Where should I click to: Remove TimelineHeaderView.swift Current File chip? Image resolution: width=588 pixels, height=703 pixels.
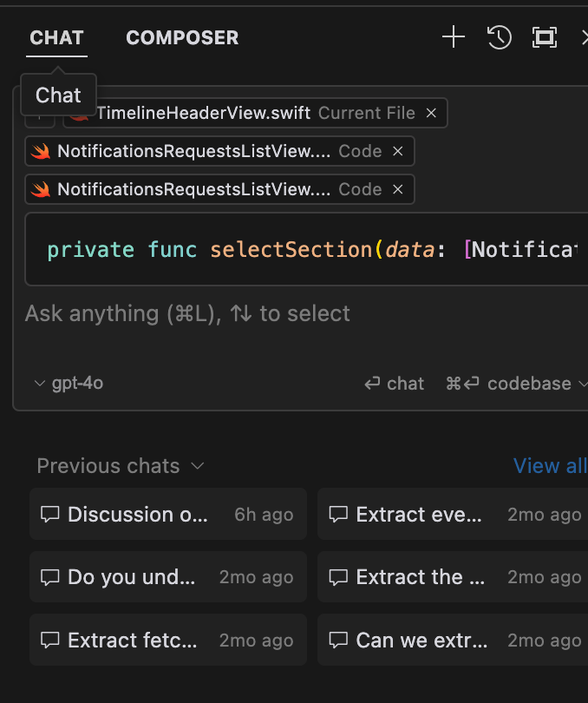431,113
